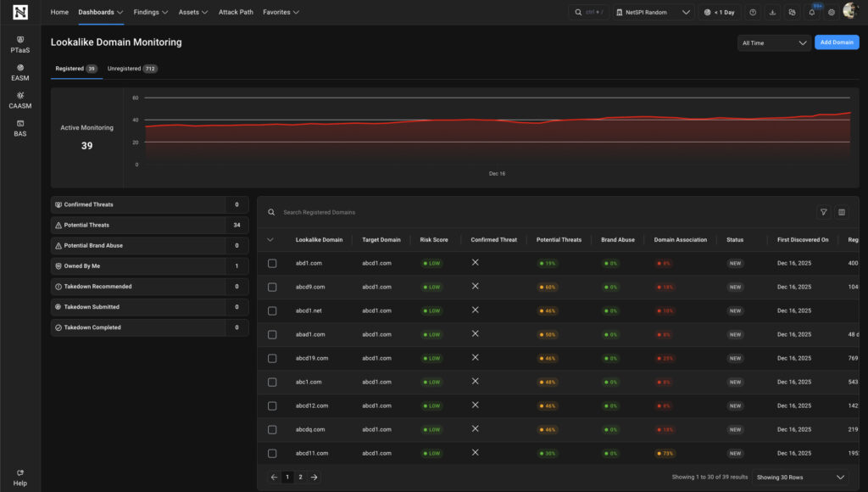Click the download icon in top bar
The image size is (868, 492).
(x=772, y=13)
